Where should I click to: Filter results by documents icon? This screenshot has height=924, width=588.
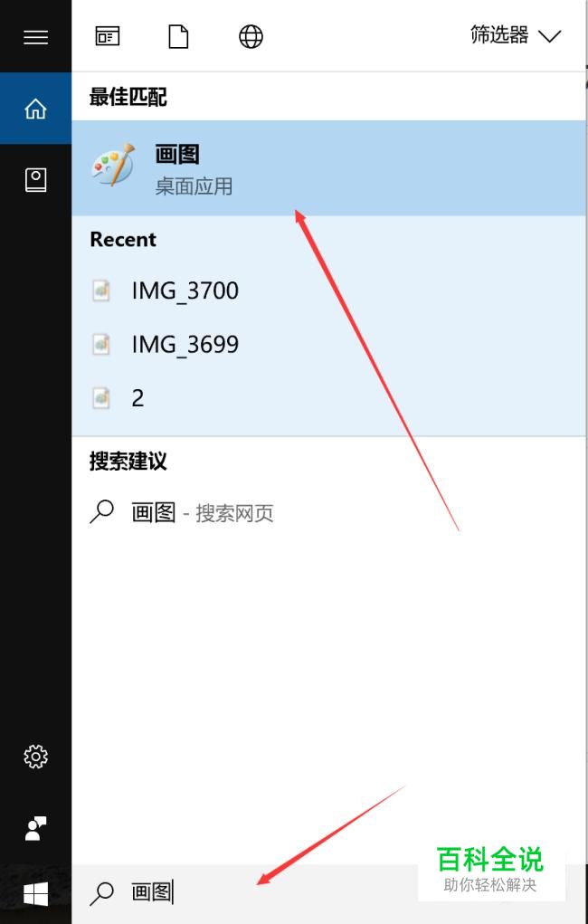(178, 36)
